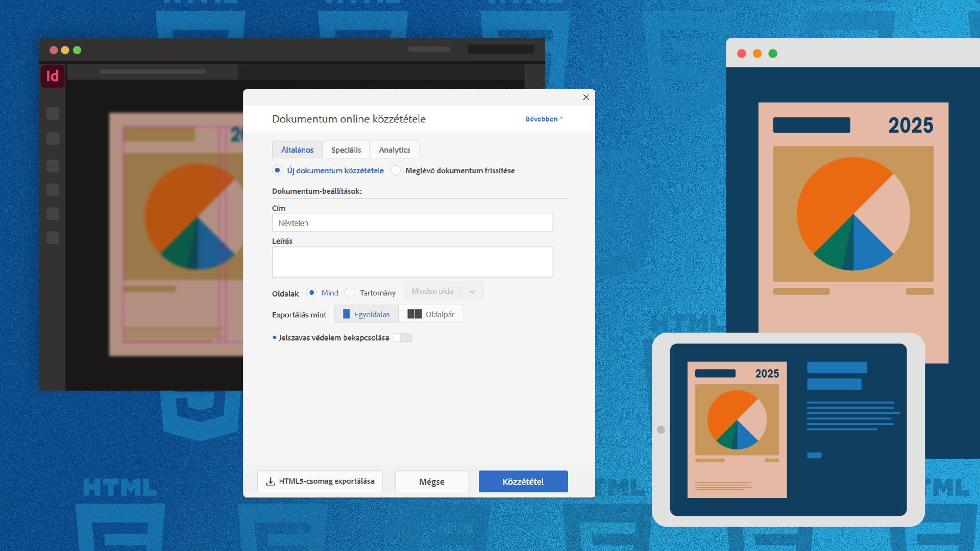Click the InDesign Id app icon
Viewport: 980px width, 551px height.
point(53,76)
